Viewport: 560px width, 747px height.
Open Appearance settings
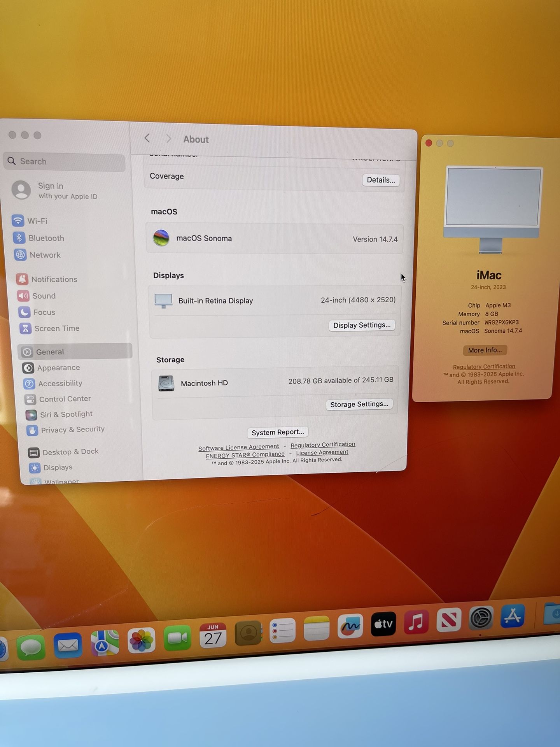pyautogui.click(x=51, y=368)
